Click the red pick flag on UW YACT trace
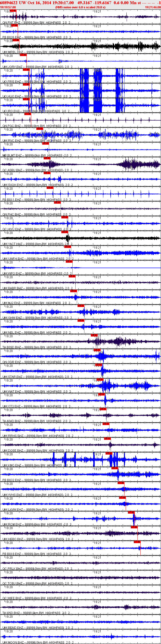This screenshot has height=644, width=161. (x=65, y=232)
